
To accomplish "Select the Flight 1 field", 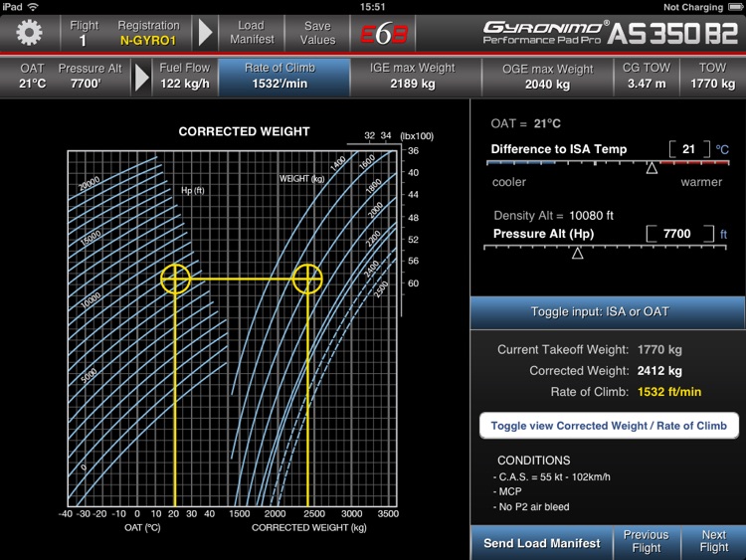I will pos(84,33).
